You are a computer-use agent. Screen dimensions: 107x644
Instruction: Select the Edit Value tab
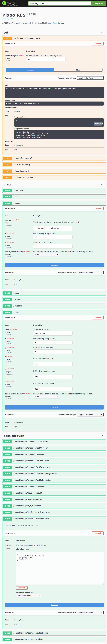pyautogui.click(x=20, y=549)
